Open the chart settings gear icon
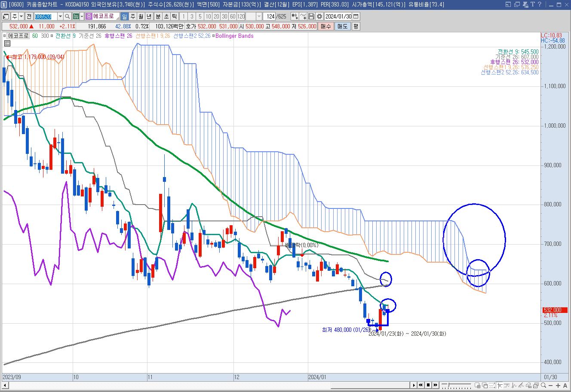Screen dimensions: 571x392 [x=319, y=16]
